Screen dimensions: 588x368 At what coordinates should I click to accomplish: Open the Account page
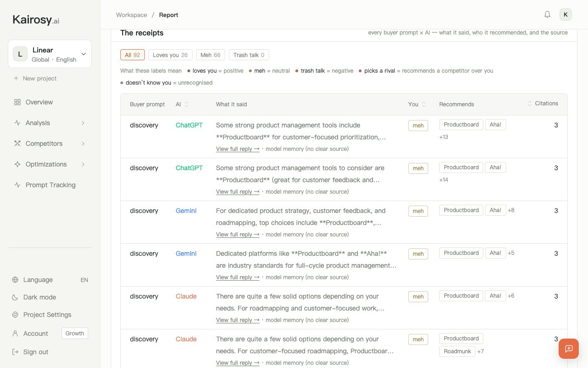(x=36, y=333)
